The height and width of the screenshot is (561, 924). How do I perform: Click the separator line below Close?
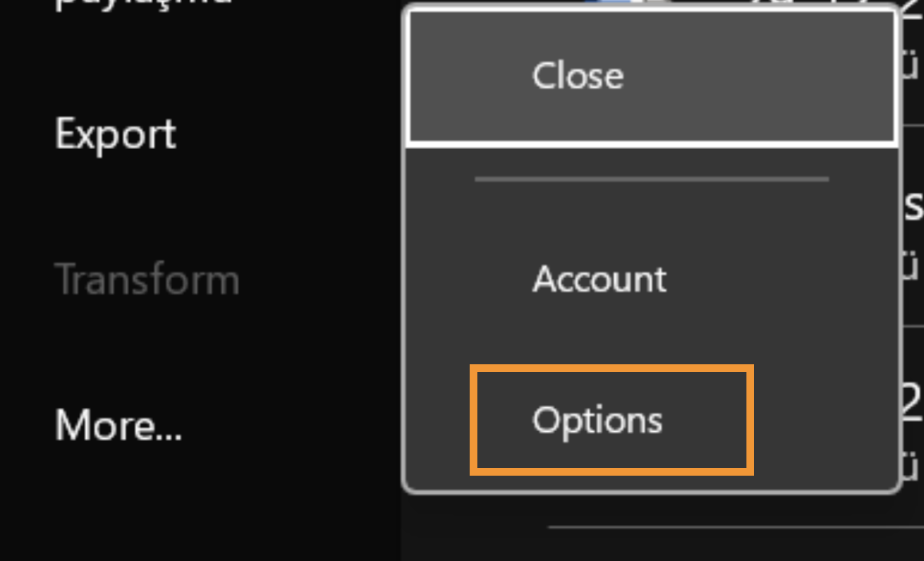[x=651, y=180]
